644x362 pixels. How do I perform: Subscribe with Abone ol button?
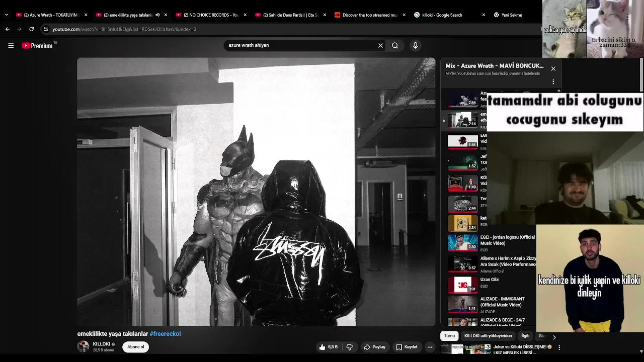pyautogui.click(x=135, y=347)
